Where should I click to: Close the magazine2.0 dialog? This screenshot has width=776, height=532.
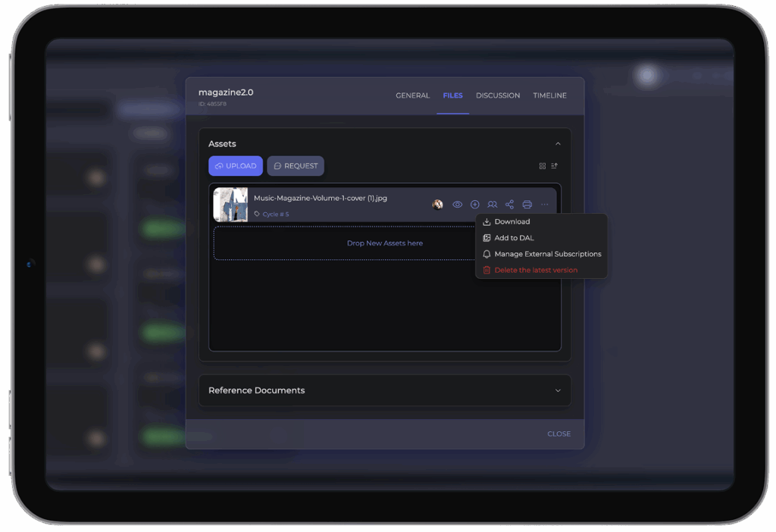559,434
